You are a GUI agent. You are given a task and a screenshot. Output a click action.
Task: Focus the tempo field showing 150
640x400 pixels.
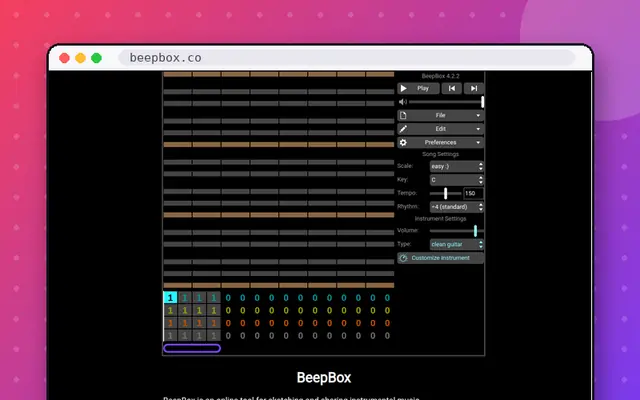click(473, 193)
